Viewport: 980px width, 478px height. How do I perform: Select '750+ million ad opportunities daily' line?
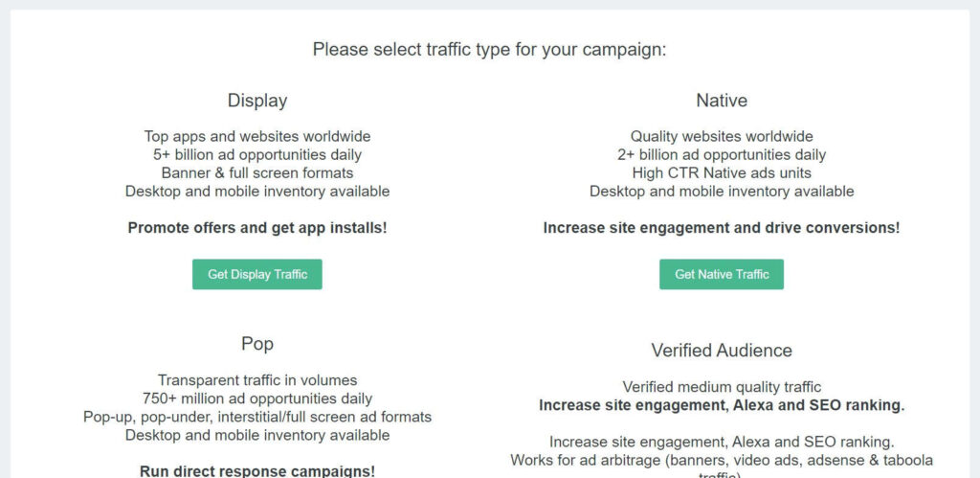pyautogui.click(x=257, y=398)
